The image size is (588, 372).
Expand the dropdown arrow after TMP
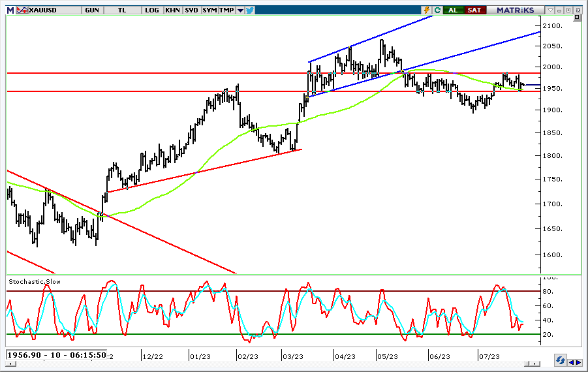(x=240, y=10)
